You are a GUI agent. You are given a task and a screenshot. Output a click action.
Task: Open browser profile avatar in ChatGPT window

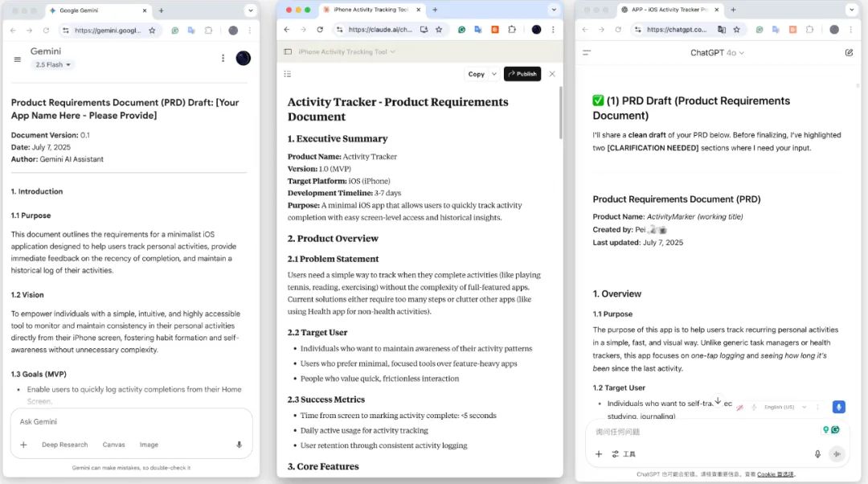pos(834,30)
